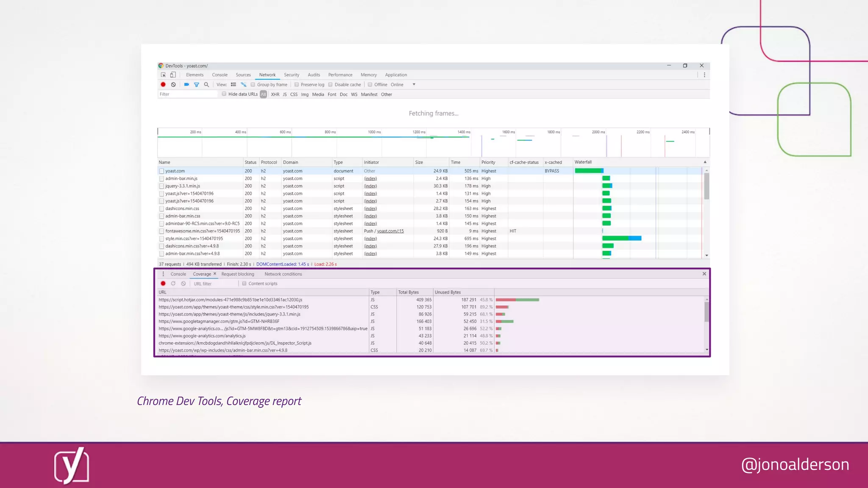This screenshot has width=868, height=488.
Task: Open the Audits tab
Action: click(x=314, y=75)
